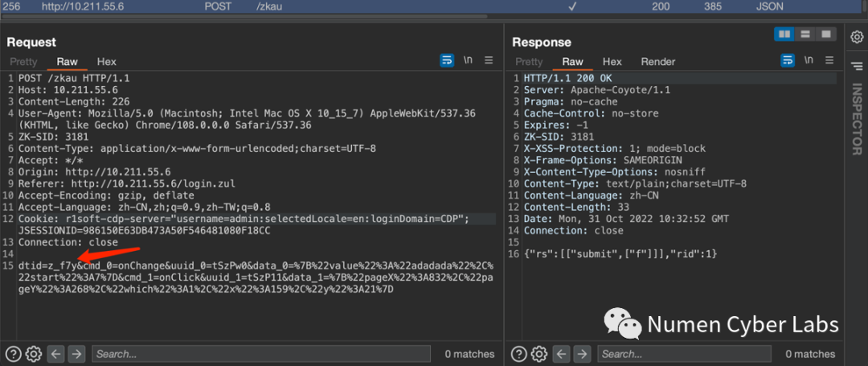868x366 pixels.
Task: Open Inspector settings gear icon
Action: (857, 37)
